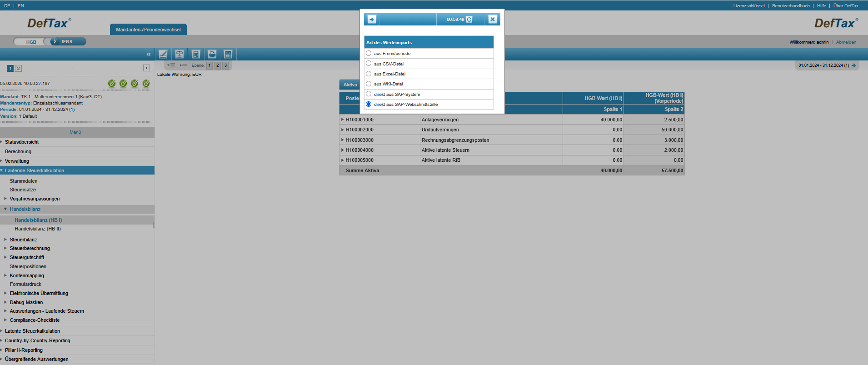Switch language to EN
This screenshot has height=365, width=868.
(x=21, y=6)
